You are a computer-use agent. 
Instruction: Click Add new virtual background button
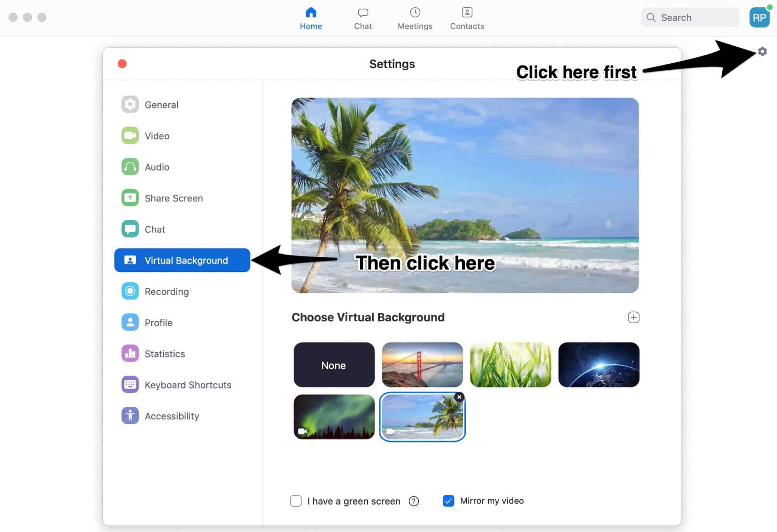633,317
